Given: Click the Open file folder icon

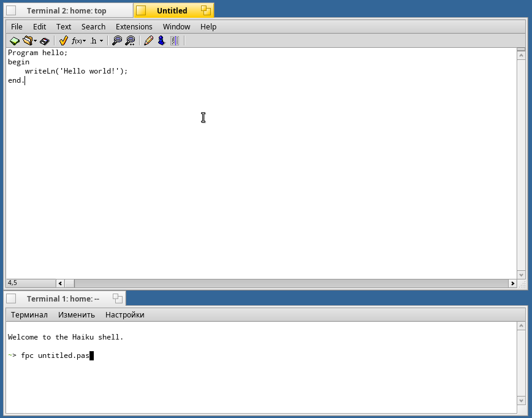Looking at the screenshot, I should [x=28, y=40].
